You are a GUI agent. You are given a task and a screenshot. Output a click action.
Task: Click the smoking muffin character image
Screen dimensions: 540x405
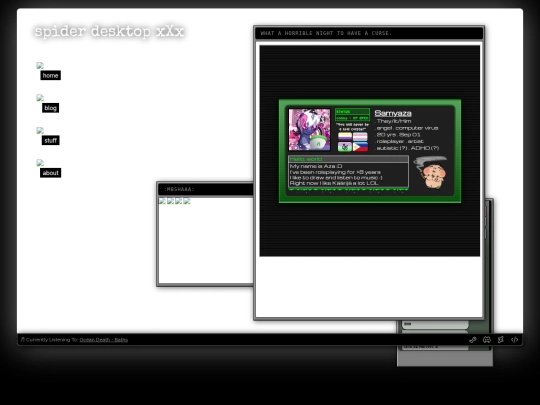click(431, 173)
